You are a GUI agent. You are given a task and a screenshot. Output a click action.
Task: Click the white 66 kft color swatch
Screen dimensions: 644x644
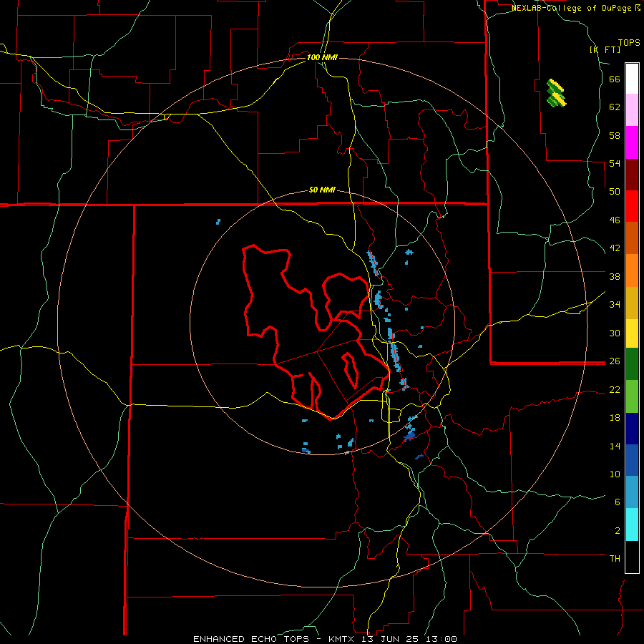632,79
